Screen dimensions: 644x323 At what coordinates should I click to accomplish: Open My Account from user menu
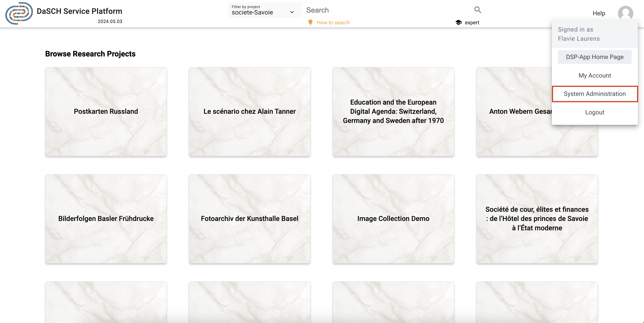595,75
